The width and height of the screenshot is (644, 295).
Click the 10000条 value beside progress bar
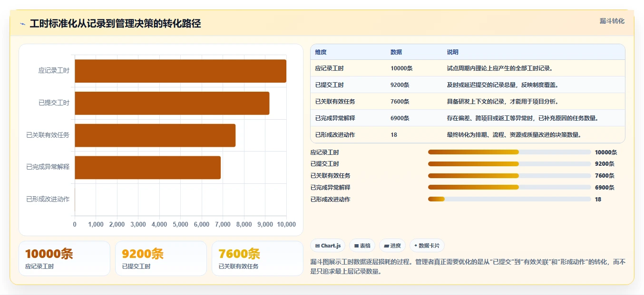pos(606,152)
